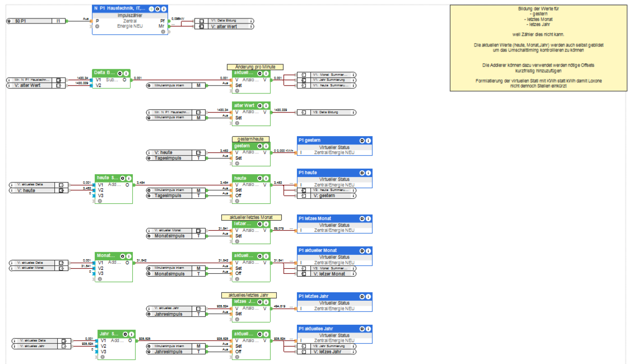
Task: Select the V1: Delta Bildung memory flag
Action: [224, 21]
